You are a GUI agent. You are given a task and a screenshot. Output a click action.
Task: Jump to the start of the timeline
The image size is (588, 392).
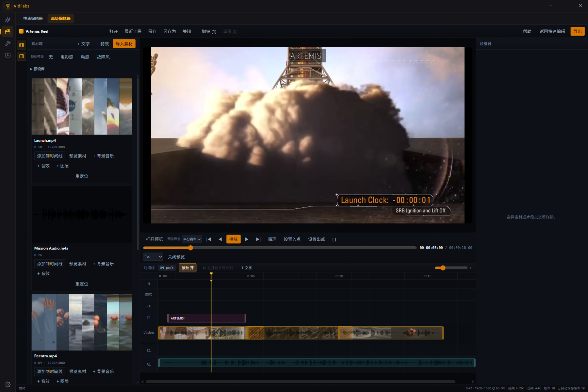click(x=208, y=239)
